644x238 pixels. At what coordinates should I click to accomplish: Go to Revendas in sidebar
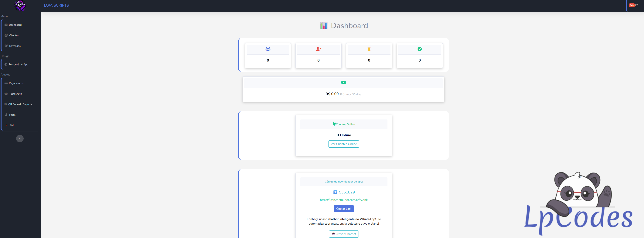click(x=15, y=46)
